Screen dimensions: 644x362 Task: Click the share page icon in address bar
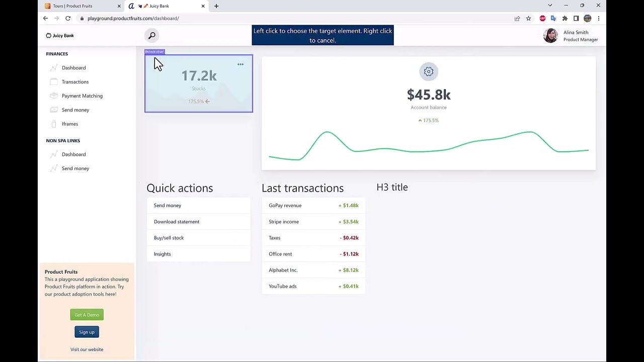tap(517, 19)
